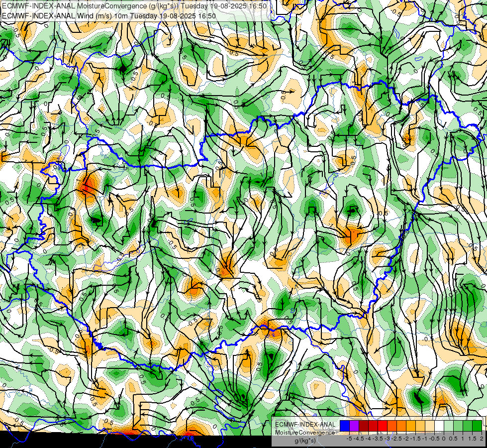Click the legend's 'MoistureConvergence' label

click(x=305, y=433)
